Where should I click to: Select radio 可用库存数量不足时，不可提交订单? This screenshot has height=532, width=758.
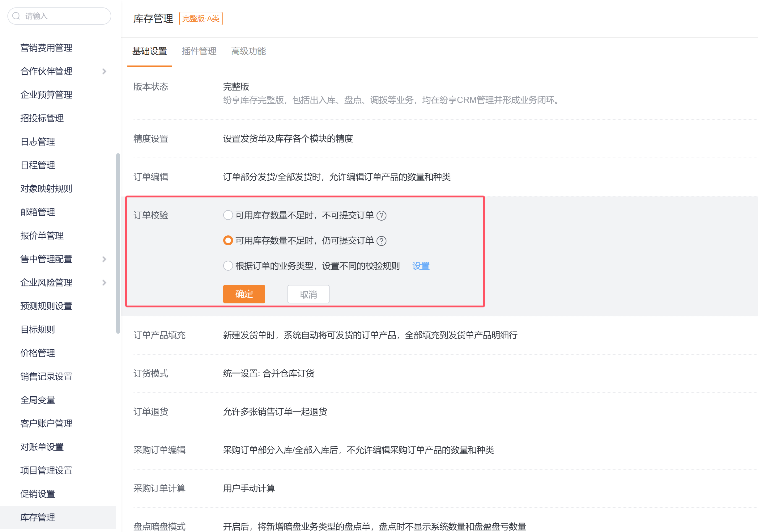click(x=228, y=215)
